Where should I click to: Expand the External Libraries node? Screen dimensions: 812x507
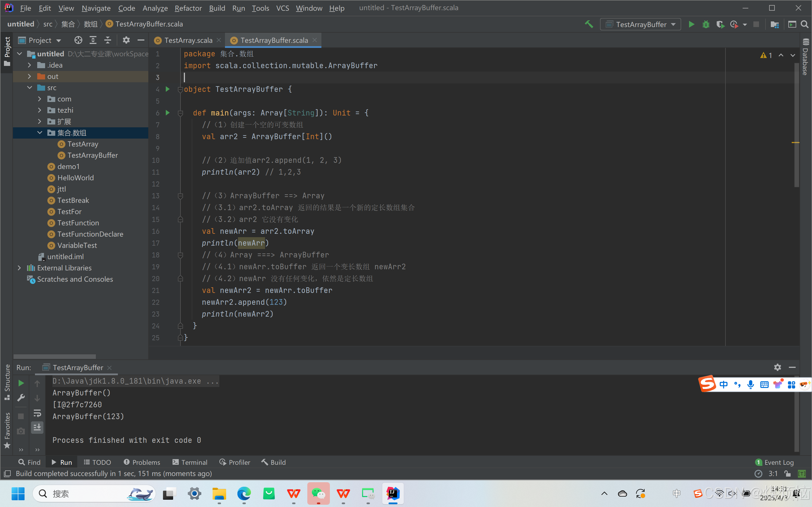click(x=19, y=268)
